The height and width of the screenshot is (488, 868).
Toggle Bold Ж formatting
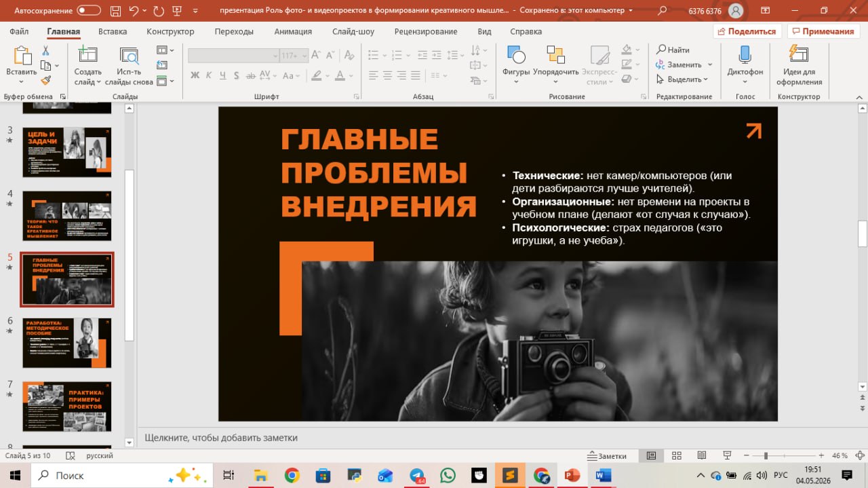coord(195,75)
